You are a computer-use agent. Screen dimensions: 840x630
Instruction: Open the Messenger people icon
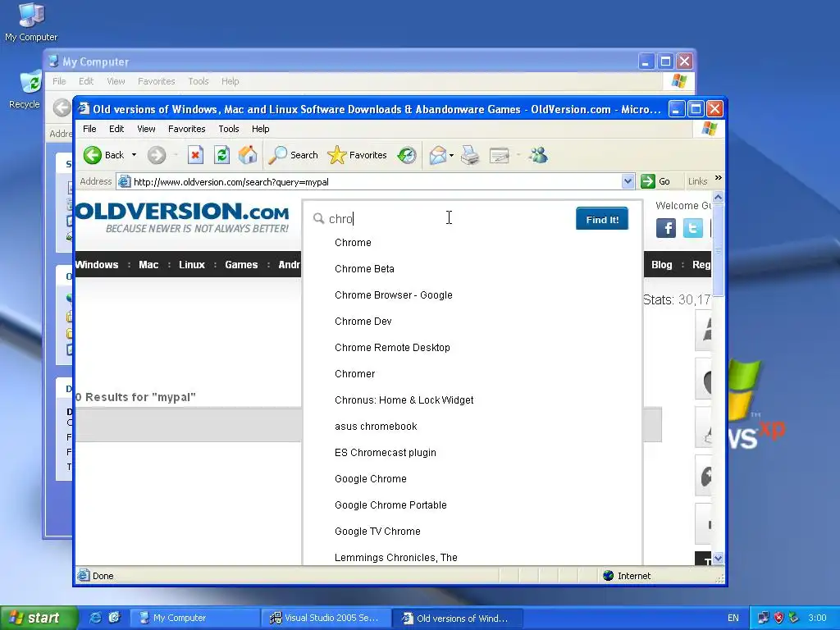[x=538, y=155]
